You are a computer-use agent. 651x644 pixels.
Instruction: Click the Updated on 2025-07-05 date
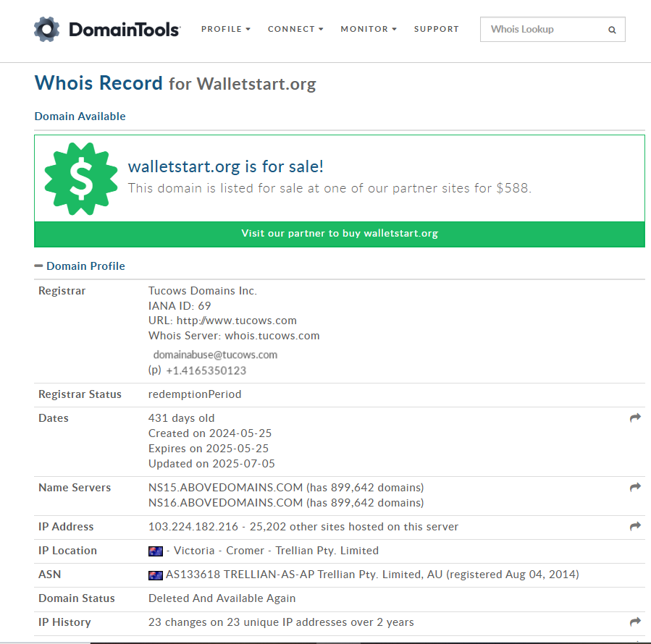pyautogui.click(x=211, y=464)
